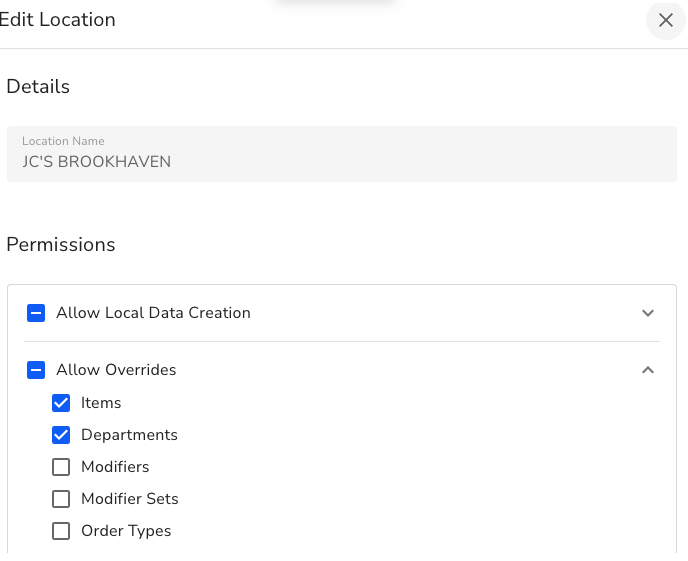
Task: Enable the Modifiers override checkbox
Action: [61, 467]
